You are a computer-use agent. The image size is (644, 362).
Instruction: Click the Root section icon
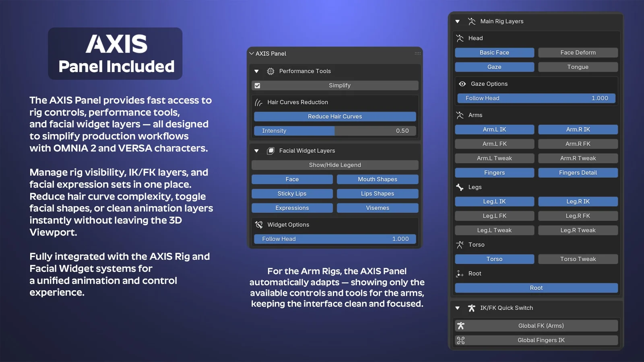460,274
